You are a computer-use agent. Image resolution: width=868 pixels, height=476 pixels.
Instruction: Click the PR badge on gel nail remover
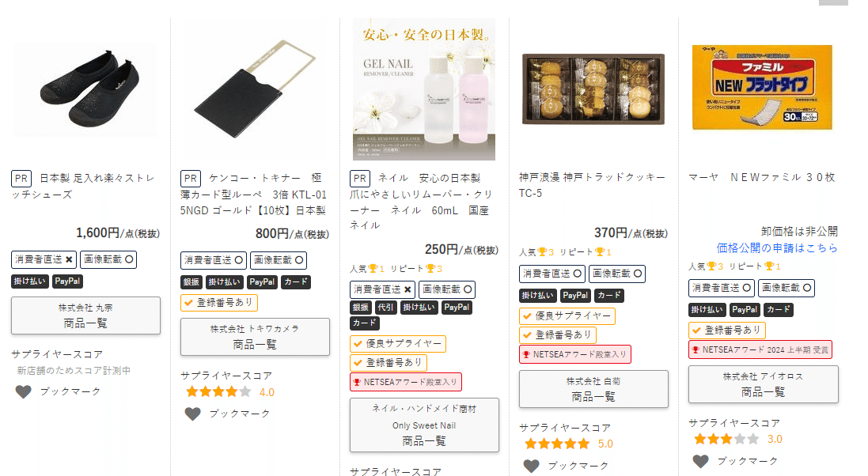pyautogui.click(x=360, y=179)
